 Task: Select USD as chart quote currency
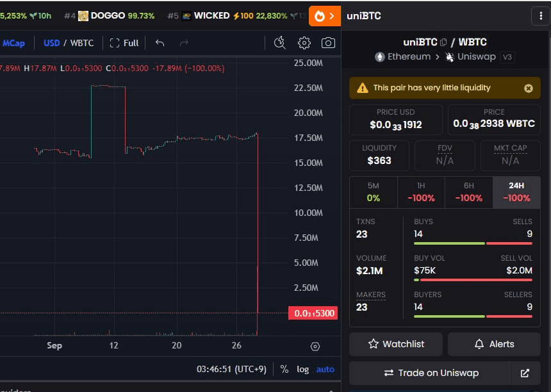(51, 43)
